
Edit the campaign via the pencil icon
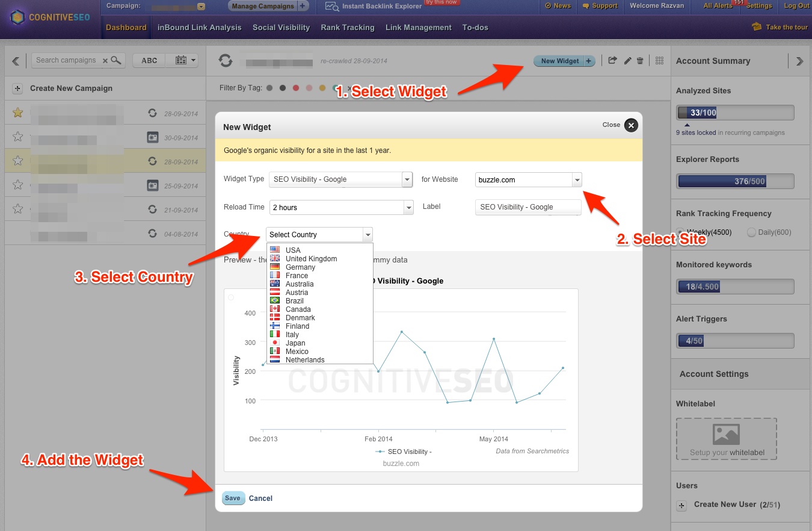627,60
